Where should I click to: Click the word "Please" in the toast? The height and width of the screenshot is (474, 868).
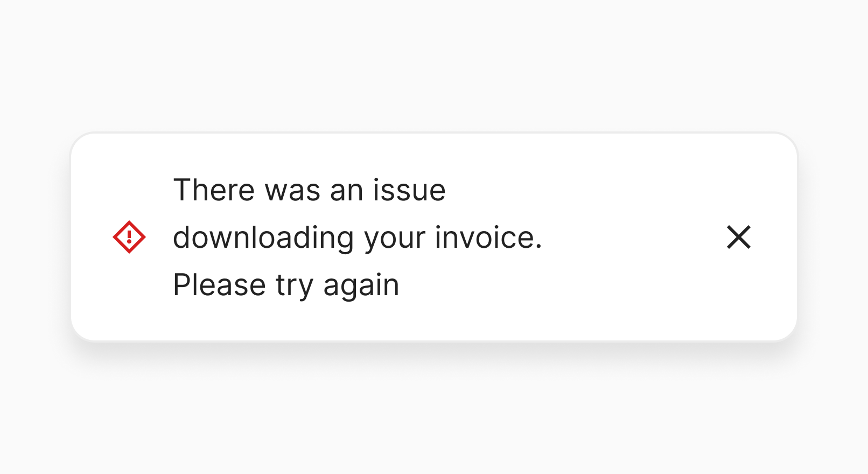pos(219,285)
